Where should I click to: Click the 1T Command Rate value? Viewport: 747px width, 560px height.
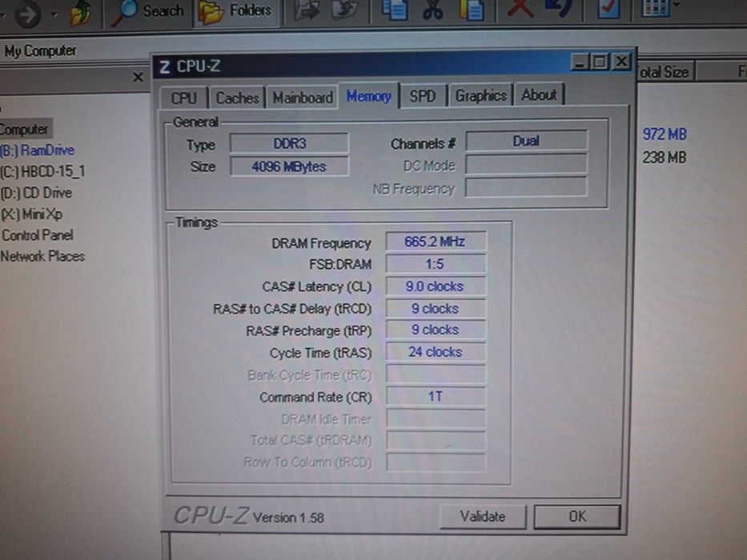tap(436, 396)
